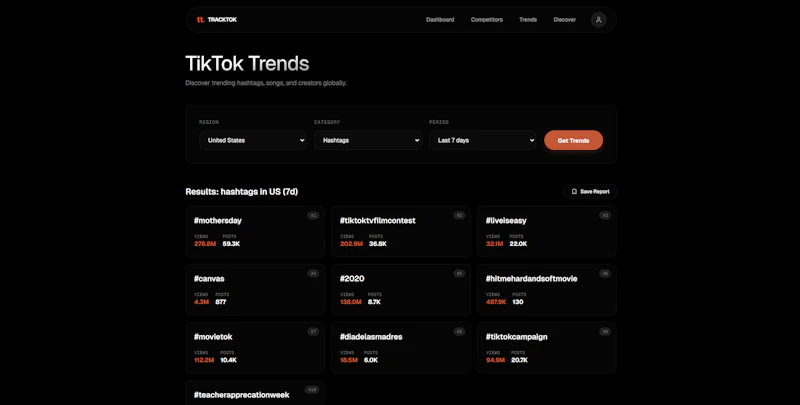Click the TikTok Trends page heading
This screenshot has height=405, width=800.
(247, 64)
